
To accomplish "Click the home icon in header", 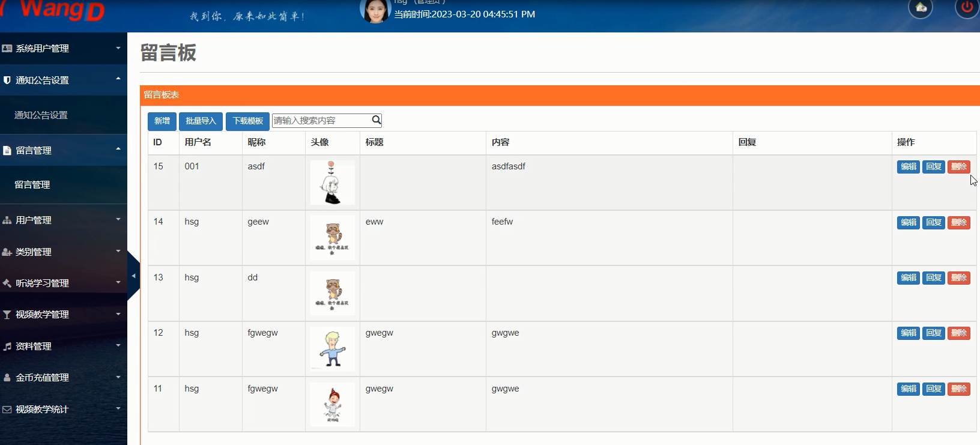I will pos(921,8).
